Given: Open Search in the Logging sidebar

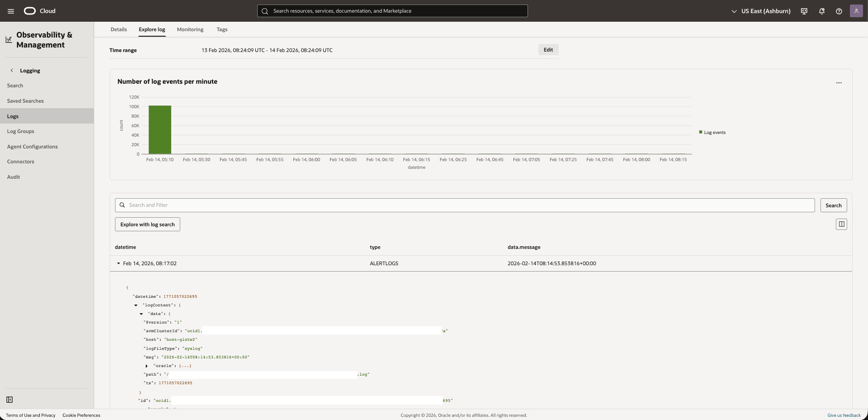Looking at the screenshot, I should [15, 86].
